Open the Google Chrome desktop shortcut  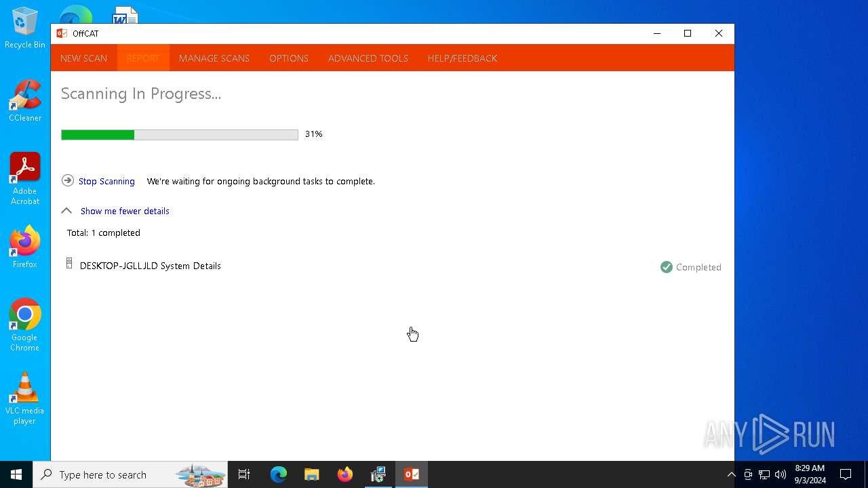(x=25, y=325)
